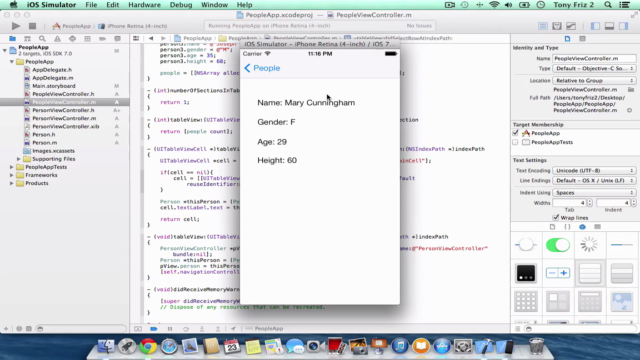Viewport: 640px width, 360px height.
Task: Select the Assistant editor button
Action: [x=557, y=26]
